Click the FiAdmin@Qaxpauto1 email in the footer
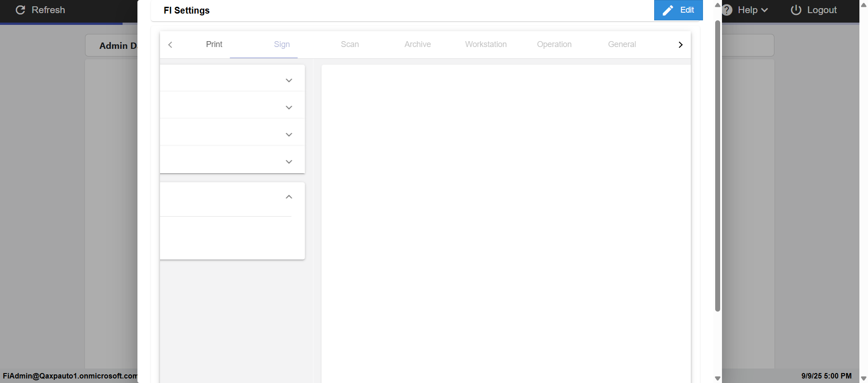Image resolution: width=868 pixels, height=383 pixels. [x=70, y=376]
